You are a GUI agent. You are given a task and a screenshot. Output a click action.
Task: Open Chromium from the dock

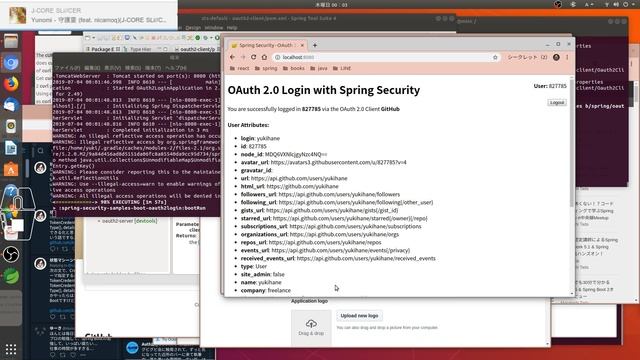(11, 62)
